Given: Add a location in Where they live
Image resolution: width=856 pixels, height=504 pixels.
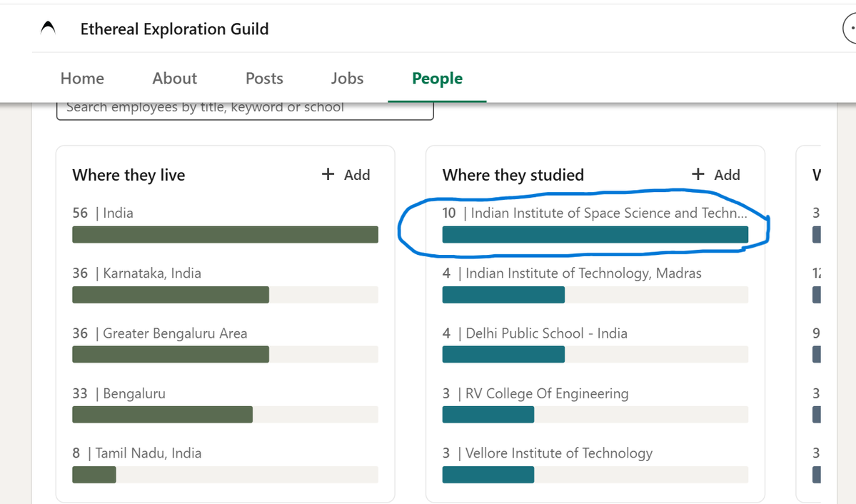Looking at the screenshot, I should pos(346,175).
